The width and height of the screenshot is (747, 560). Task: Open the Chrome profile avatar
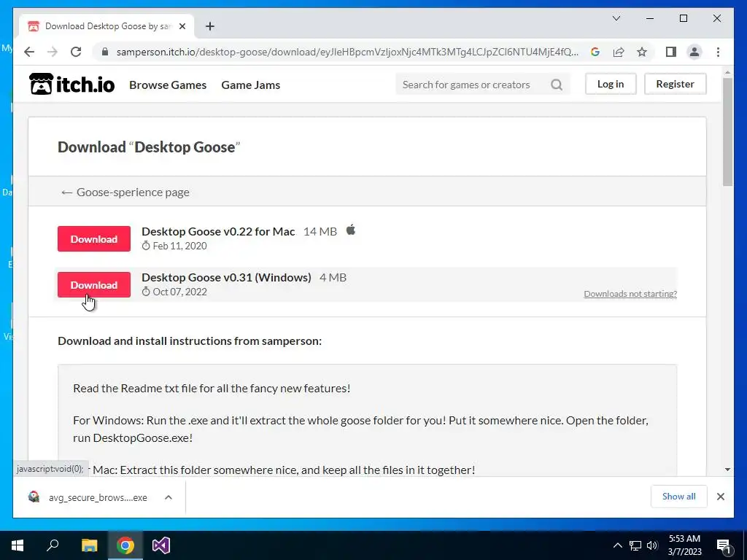point(694,52)
